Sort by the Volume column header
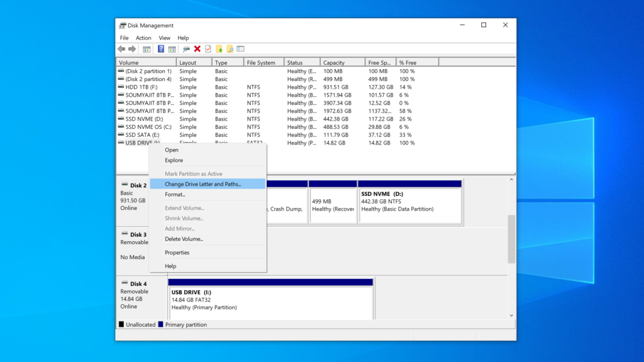Viewport: 644px width, 362px height. (147, 62)
